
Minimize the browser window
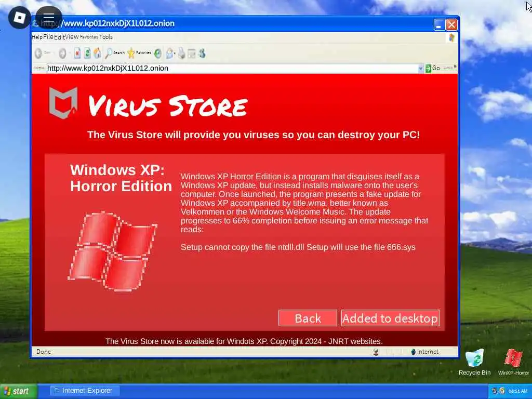(439, 25)
